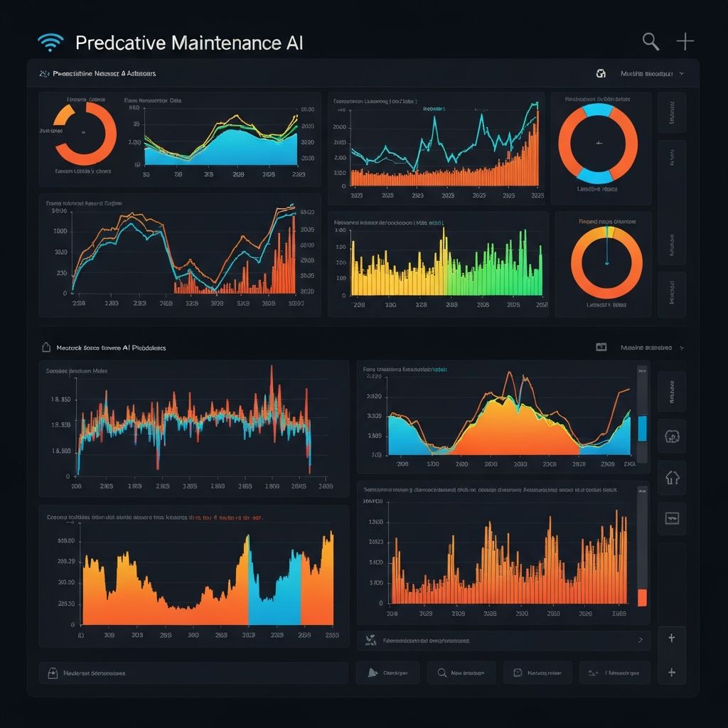728x728 pixels.
Task: Click the bell icon on the Checkpoint button
Action: coord(370,673)
